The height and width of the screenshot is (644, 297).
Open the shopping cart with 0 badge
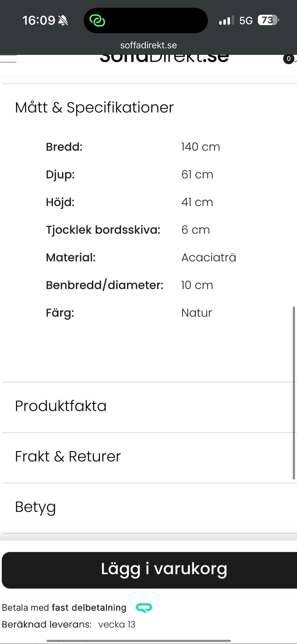[x=289, y=58]
